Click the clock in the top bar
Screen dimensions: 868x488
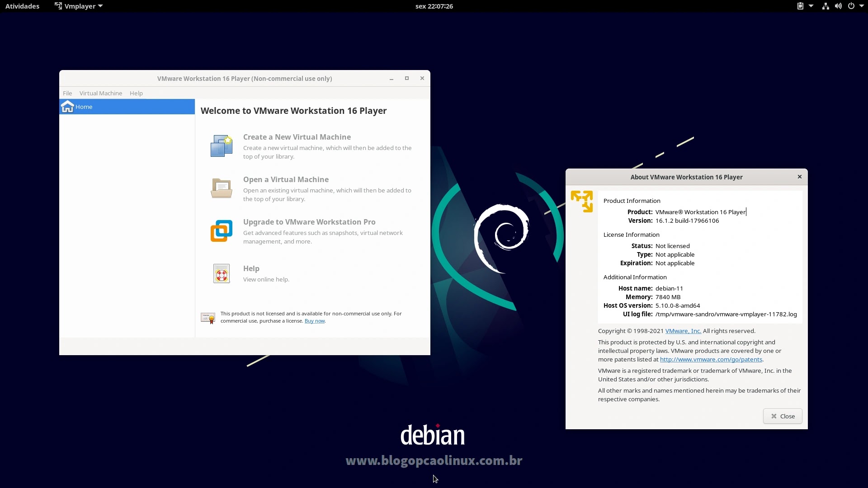coord(434,6)
